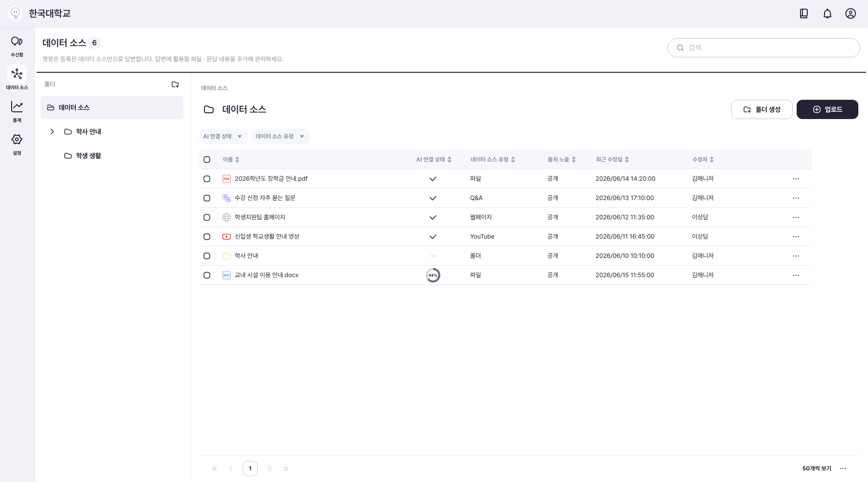Click the check mark for 장학금 안내.pdf
Viewport: 868px width, 482px height.
(x=433, y=179)
